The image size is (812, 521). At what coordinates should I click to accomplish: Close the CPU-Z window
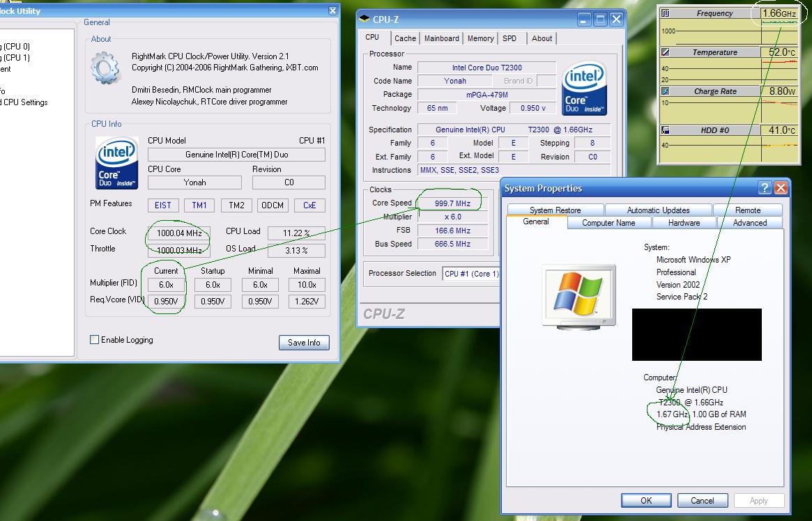click(x=616, y=20)
